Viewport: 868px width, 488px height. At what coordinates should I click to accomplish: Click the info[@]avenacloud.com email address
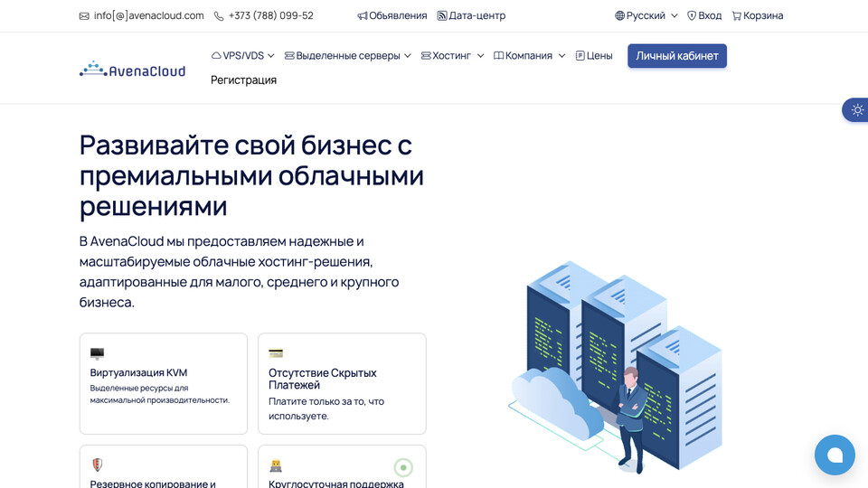pyautogui.click(x=149, y=16)
